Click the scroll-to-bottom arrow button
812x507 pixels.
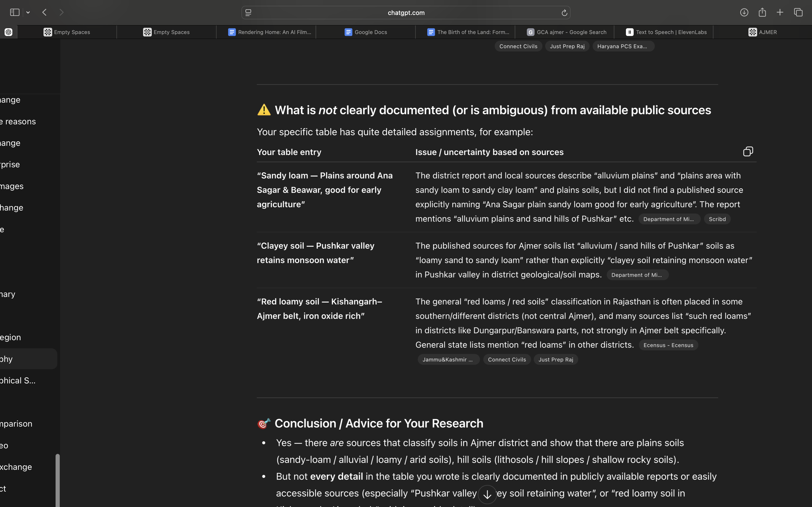tap(487, 494)
